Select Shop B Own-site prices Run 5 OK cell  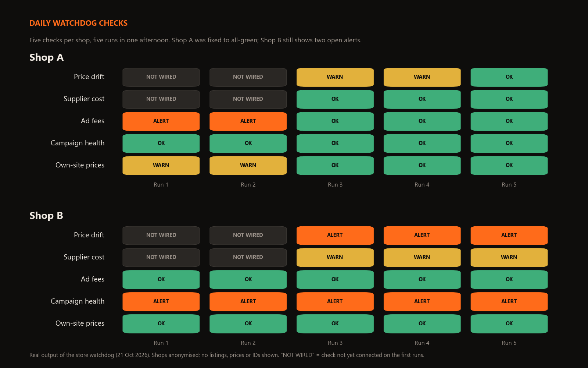pyautogui.click(x=509, y=324)
